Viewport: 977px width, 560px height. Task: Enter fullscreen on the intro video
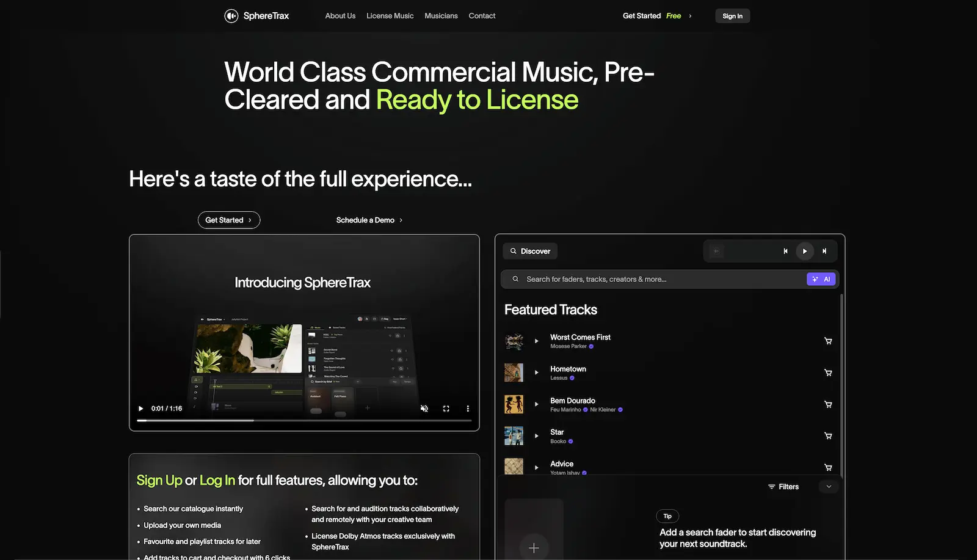click(x=446, y=409)
